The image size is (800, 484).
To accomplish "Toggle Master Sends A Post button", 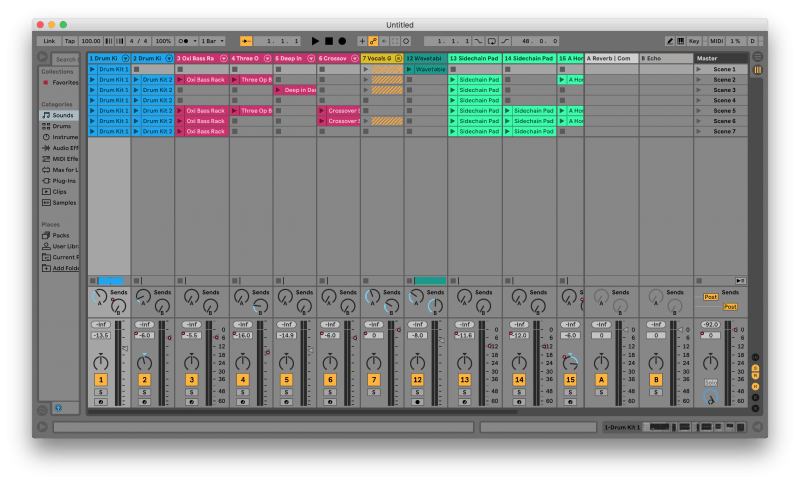I will coord(711,297).
